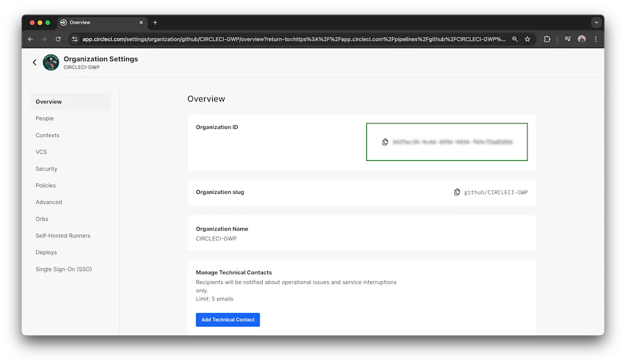The image size is (626, 364).
Task: Navigate back with the browser back arrow
Action: pos(30,39)
